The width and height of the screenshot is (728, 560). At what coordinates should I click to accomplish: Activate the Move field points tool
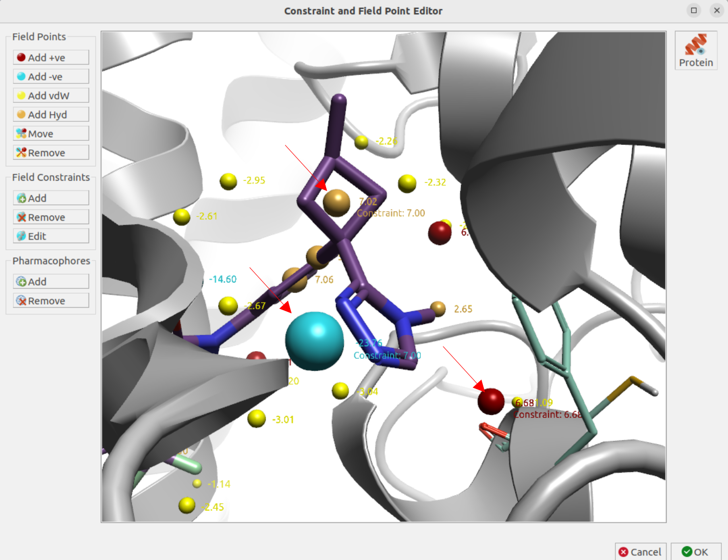51,134
